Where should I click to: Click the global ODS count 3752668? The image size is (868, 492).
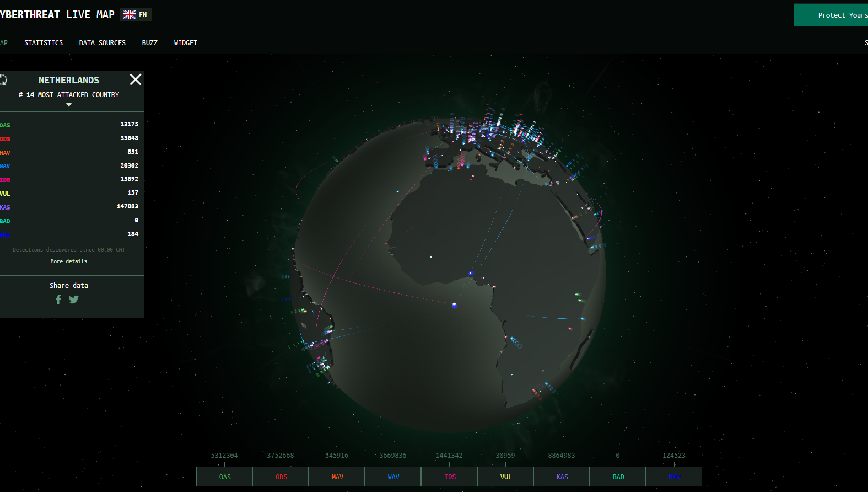tap(281, 456)
